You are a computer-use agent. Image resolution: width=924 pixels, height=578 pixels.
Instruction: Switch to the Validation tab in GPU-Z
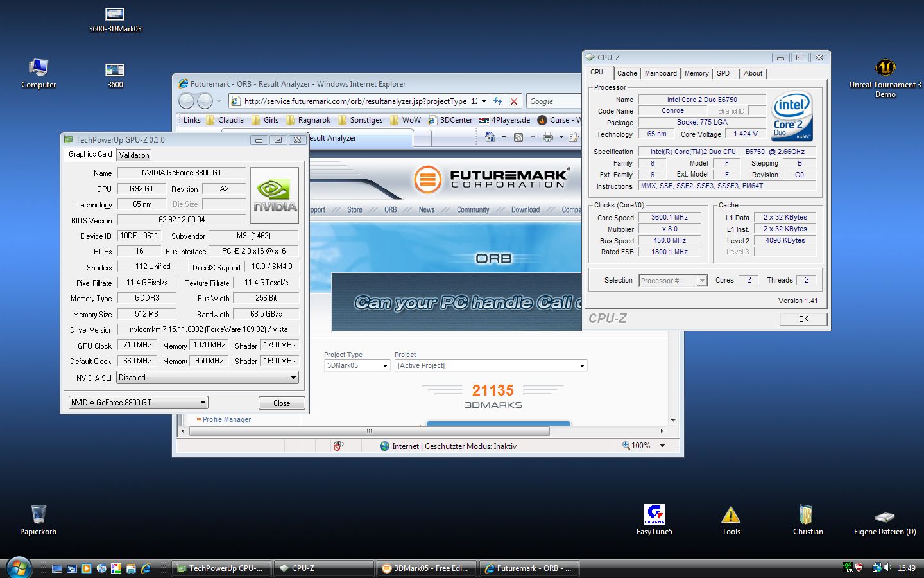(134, 155)
